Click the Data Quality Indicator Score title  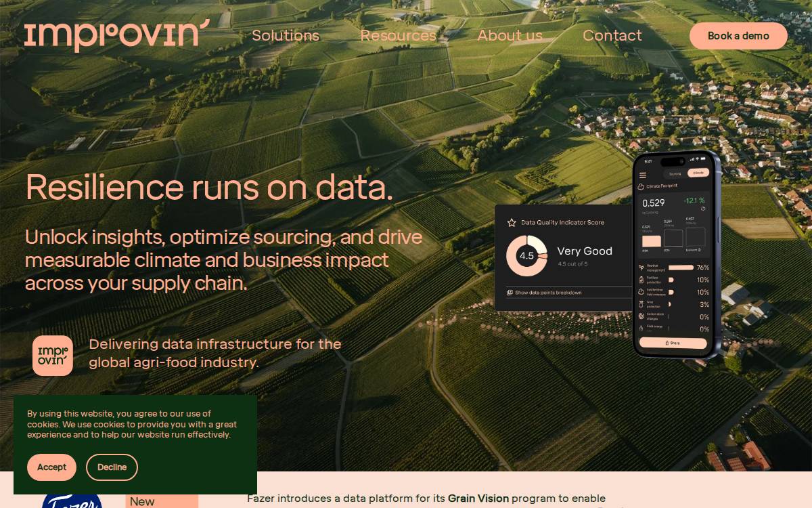[x=563, y=222]
